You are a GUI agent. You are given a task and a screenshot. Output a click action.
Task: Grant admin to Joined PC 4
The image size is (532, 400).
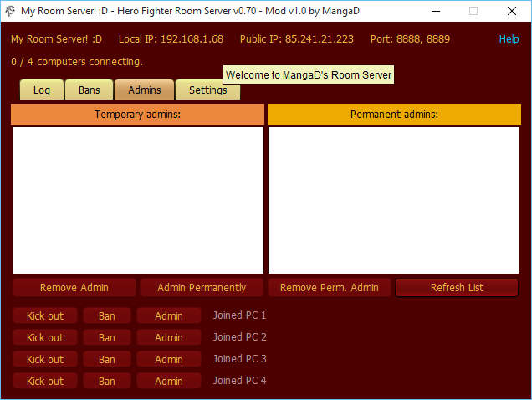(169, 382)
